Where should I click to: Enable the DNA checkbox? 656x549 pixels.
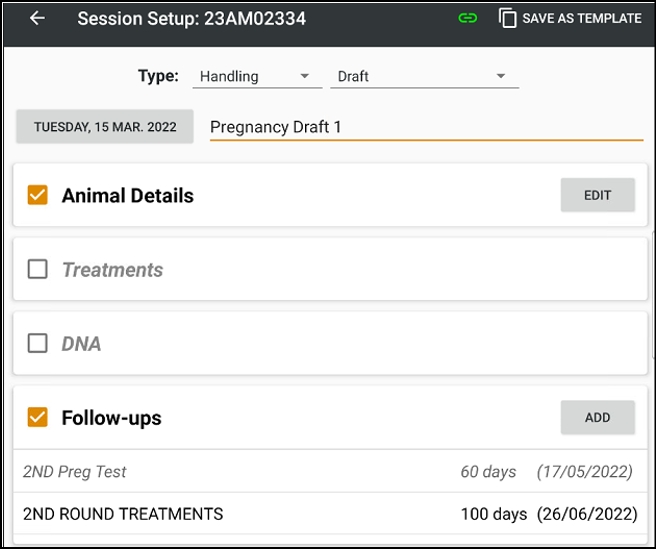click(x=38, y=343)
